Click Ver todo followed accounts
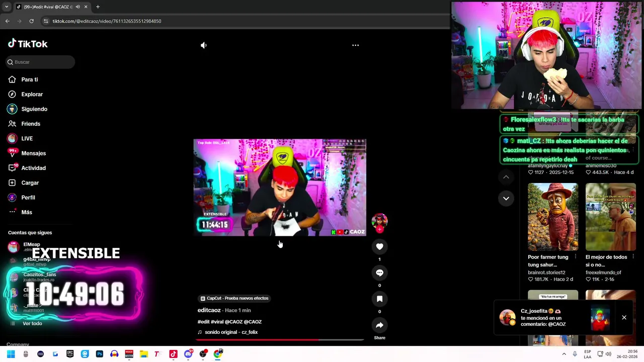Screen dimensions: 644x362 (32, 323)
